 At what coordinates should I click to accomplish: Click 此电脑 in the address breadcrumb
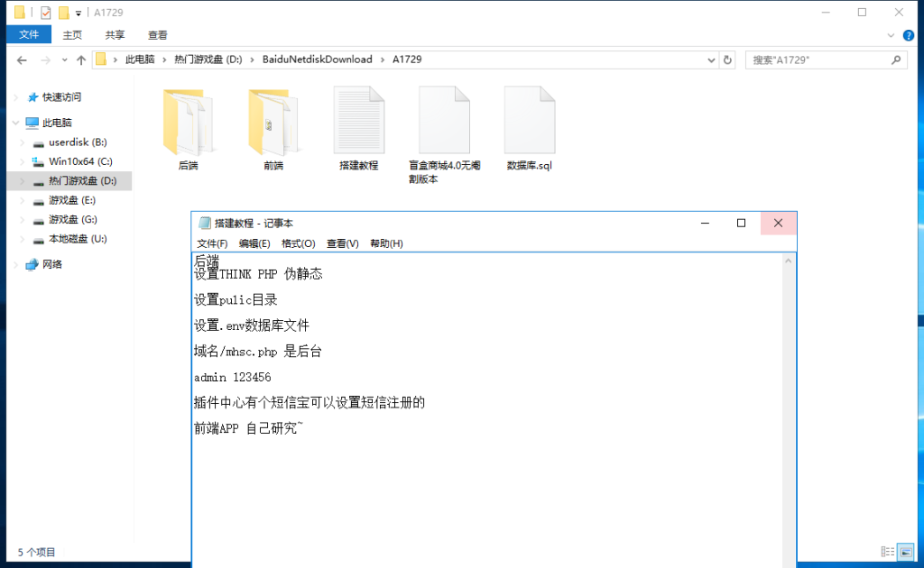[140, 60]
